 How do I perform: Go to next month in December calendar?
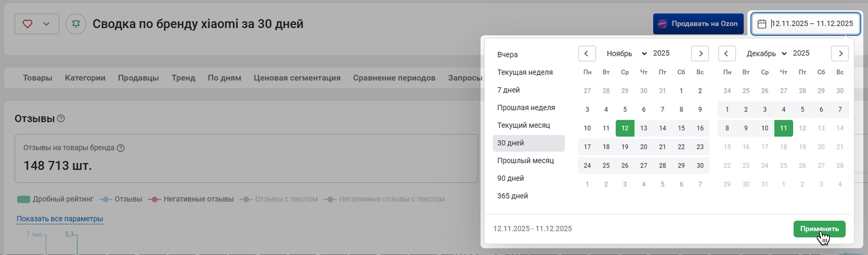[840, 53]
